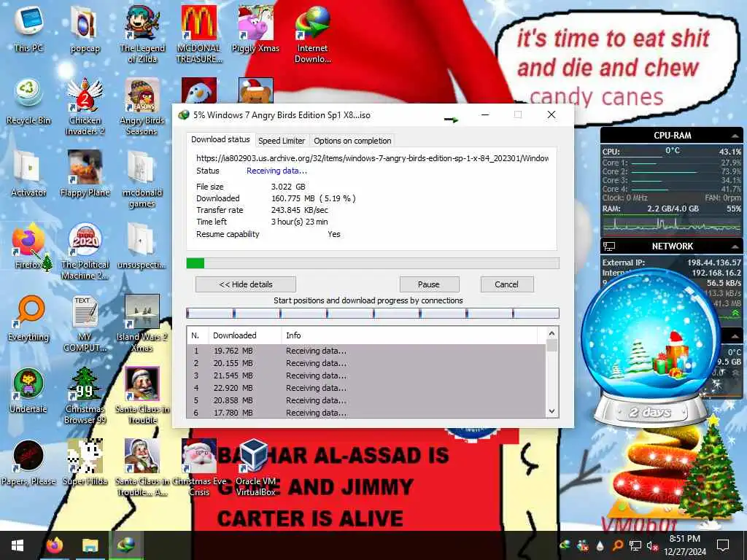The height and width of the screenshot is (560, 747).
Task: Open Internet Download Manager desktop shortcut
Action: coord(312,34)
